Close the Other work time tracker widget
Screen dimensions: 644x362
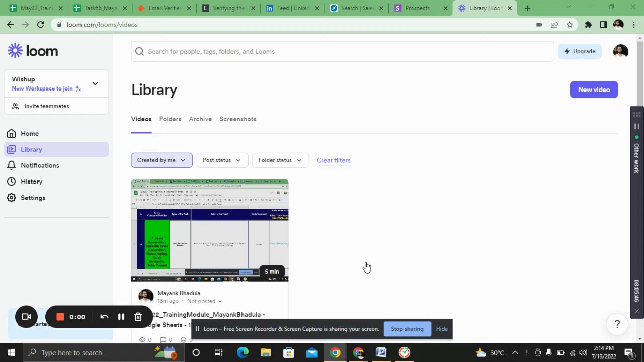click(636, 311)
